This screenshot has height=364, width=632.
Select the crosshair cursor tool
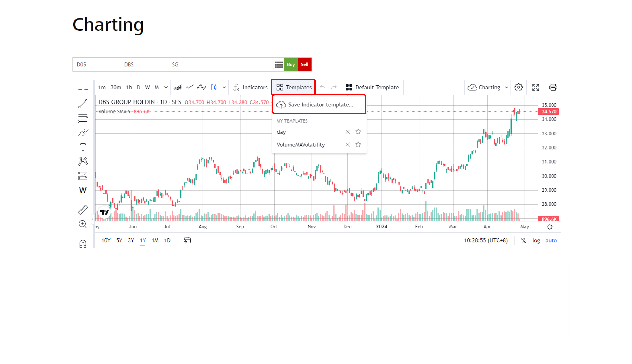pos(83,89)
